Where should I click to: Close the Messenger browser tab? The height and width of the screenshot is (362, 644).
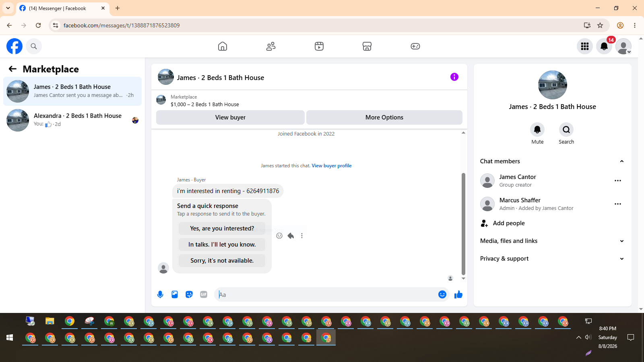[x=103, y=8]
